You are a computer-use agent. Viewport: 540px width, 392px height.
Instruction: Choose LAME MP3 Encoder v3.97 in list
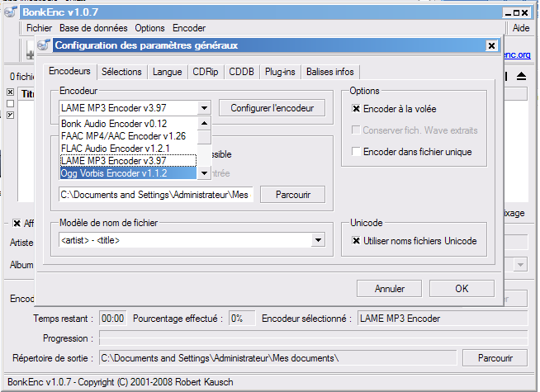click(x=129, y=161)
